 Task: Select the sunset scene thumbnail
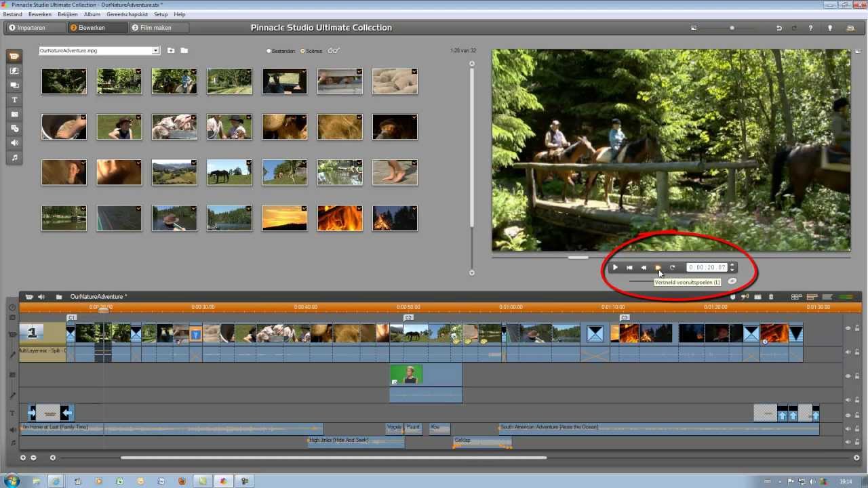click(x=285, y=218)
